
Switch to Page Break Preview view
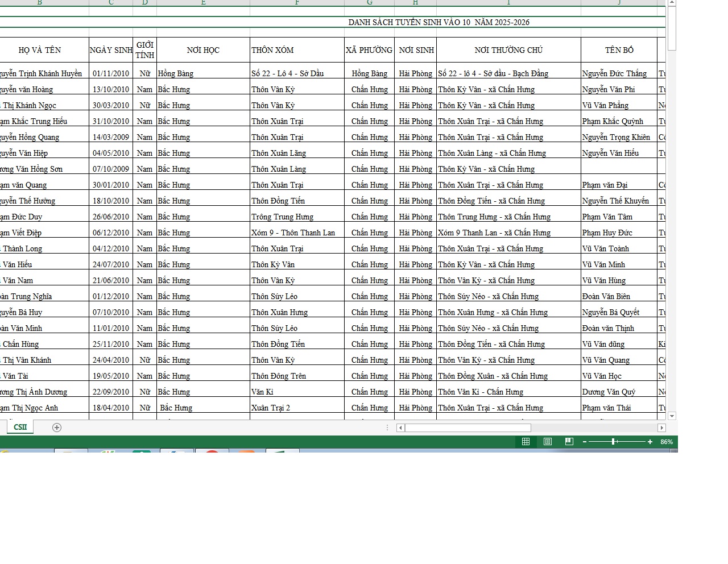[x=569, y=442]
